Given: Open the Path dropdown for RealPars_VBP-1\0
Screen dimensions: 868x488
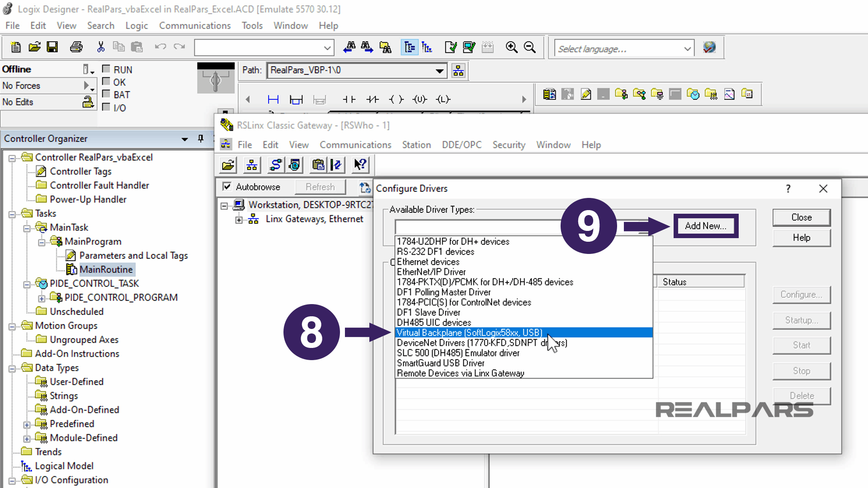Looking at the screenshot, I should (439, 70).
